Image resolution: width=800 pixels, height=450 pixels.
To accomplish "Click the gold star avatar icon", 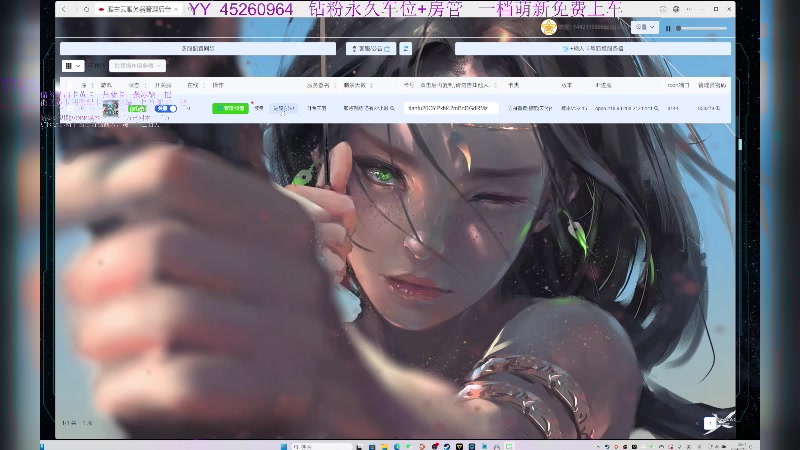I will pyautogui.click(x=548, y=27).
